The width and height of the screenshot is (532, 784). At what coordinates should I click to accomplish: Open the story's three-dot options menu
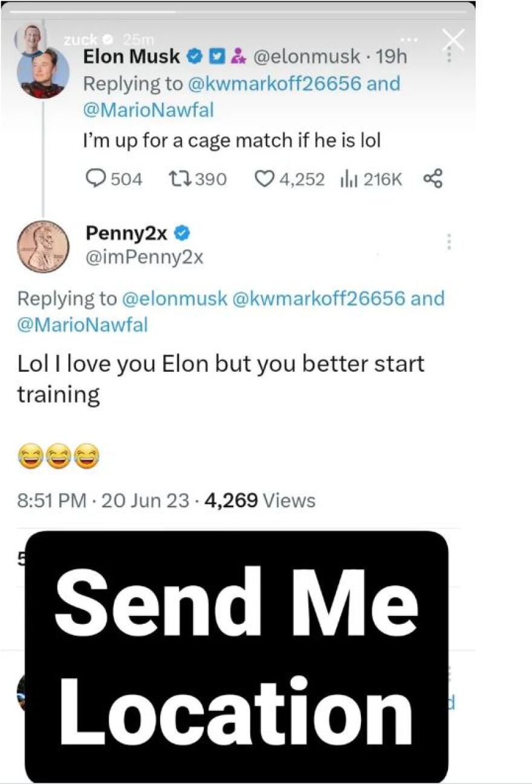[409, 39]
